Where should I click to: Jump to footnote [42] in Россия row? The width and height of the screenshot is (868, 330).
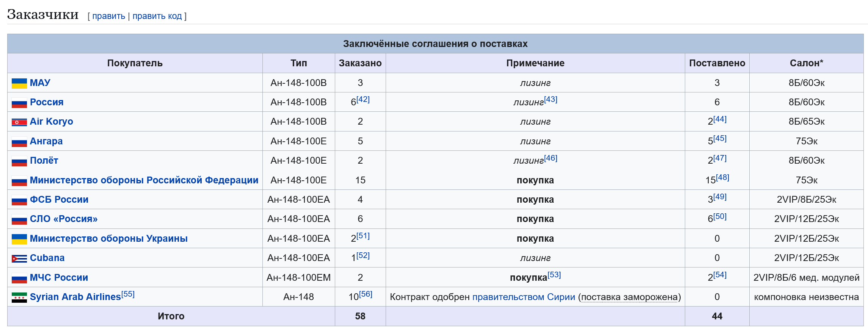363,99
